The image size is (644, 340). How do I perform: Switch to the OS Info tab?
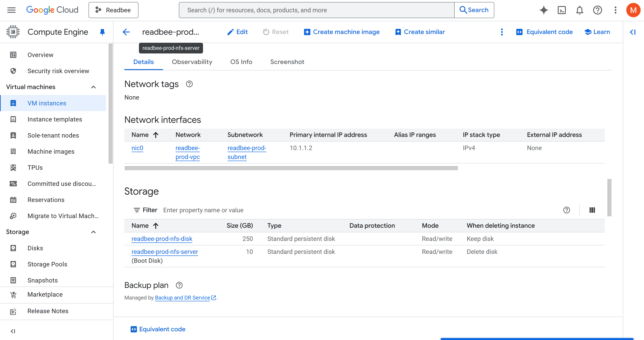241,62
